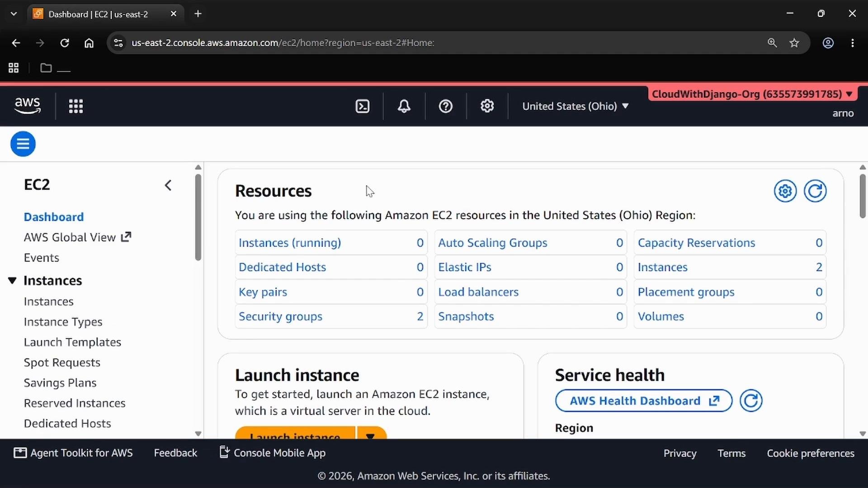Collapse the Instances section triangle in sidebar
This screenshot has width=868, height=488.
12,281
